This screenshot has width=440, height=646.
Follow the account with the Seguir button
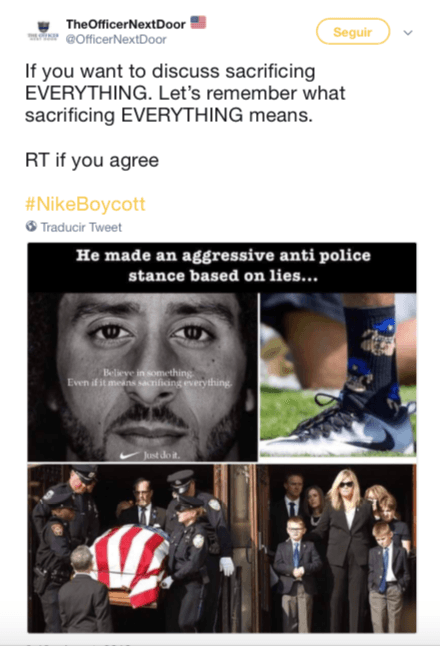click(353, 32)
